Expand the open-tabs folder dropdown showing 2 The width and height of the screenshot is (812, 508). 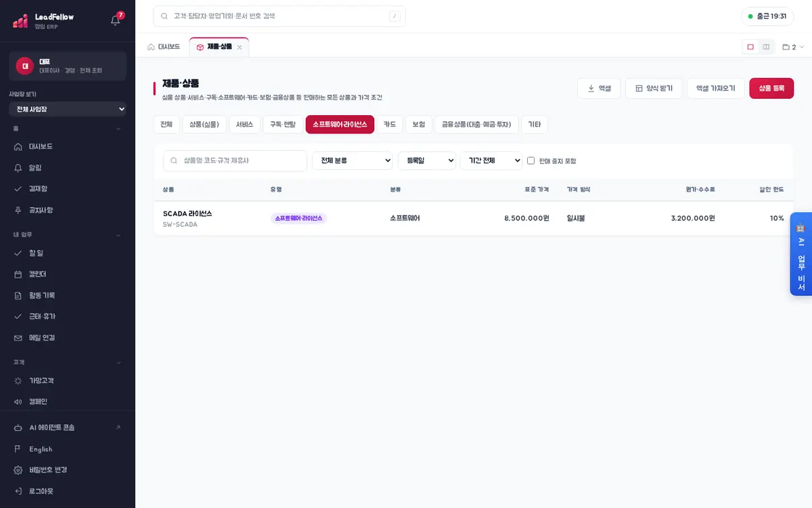coord(793,47)
